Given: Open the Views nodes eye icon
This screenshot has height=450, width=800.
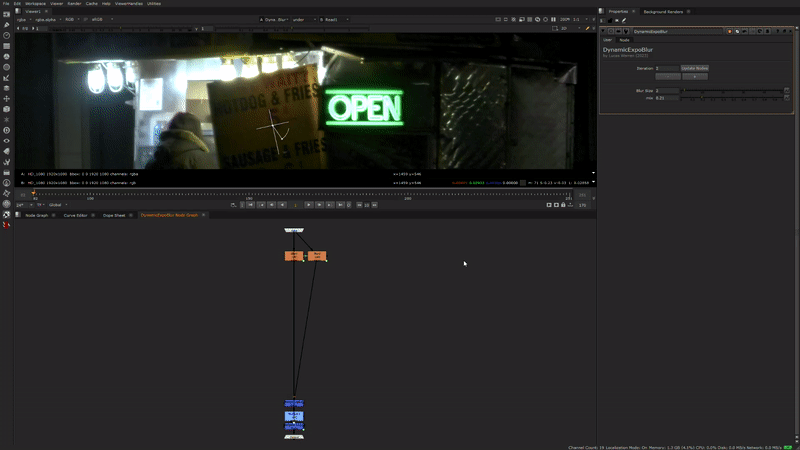Looking at the screenshot, I should pos(6,141).
